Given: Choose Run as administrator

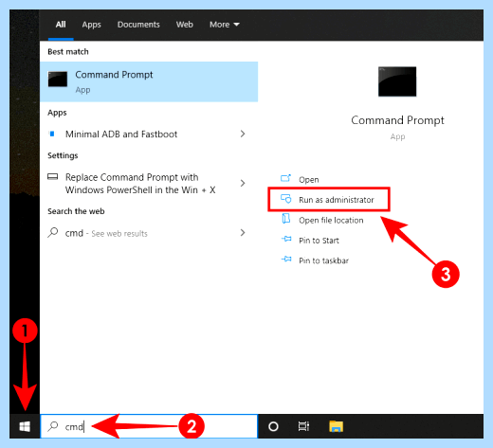Looking at the screenshot, I should (x=329, y=199).
